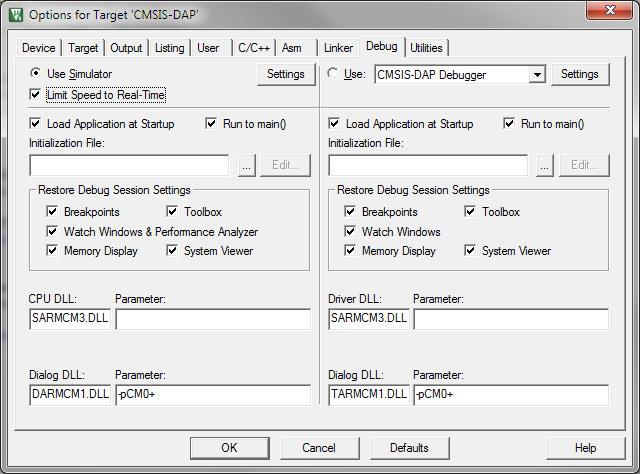Toggle debugger Memory Display checkbox
The image size is (640, 474).
point(350,250)
